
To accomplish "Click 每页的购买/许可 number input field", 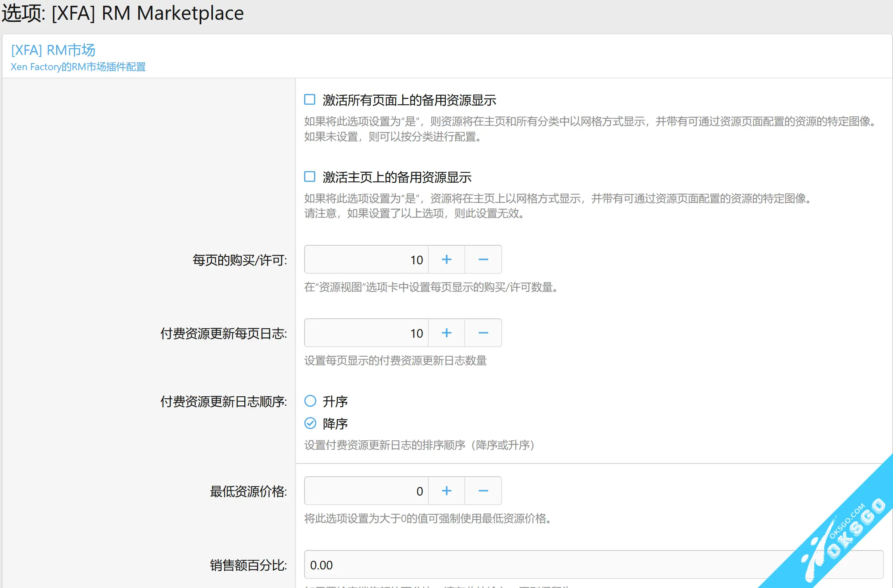I will tap(366, 260).
